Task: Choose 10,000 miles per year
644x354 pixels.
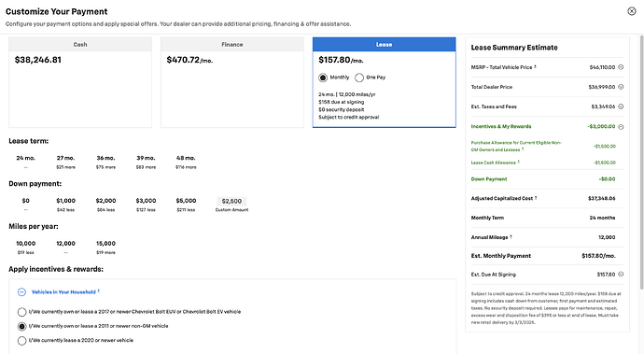Action: point(25,248)
